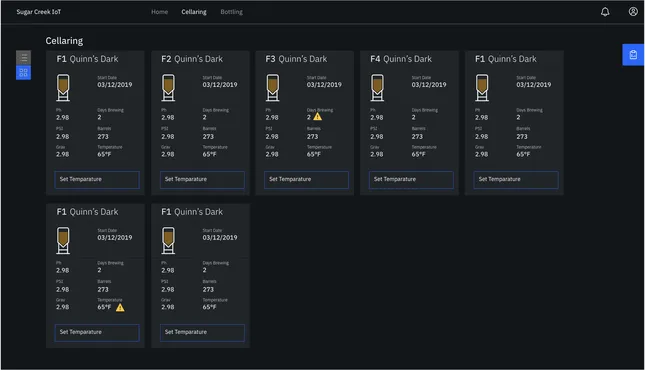Click Set Temperature in F1 card with temperature warning
Image resolution: width=645 pixels, height=370 pixels.
click(x=97, y=333)
